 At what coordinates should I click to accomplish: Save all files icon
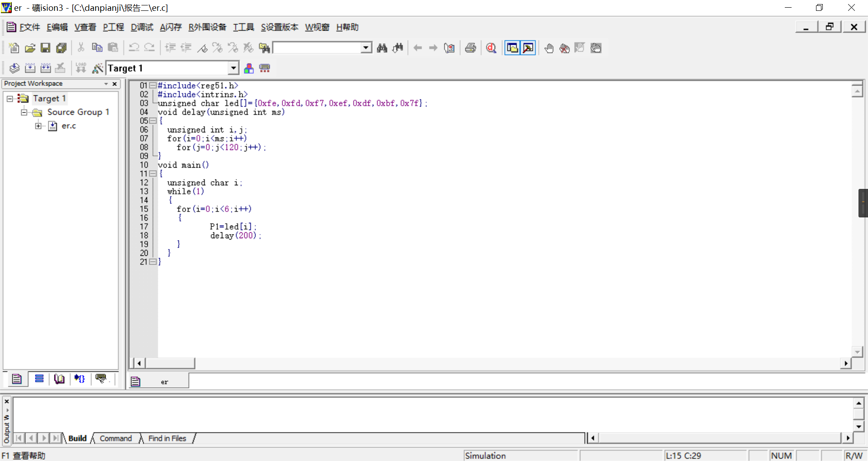[61, 48]
